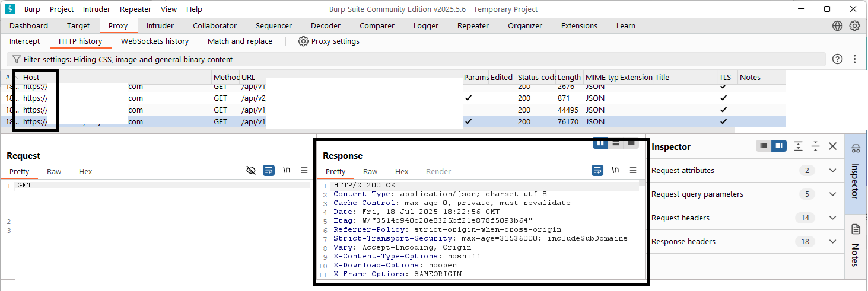Select top-bottom layout for request/response
Viewport: 868px width, 291px height.
pos(616,143)
